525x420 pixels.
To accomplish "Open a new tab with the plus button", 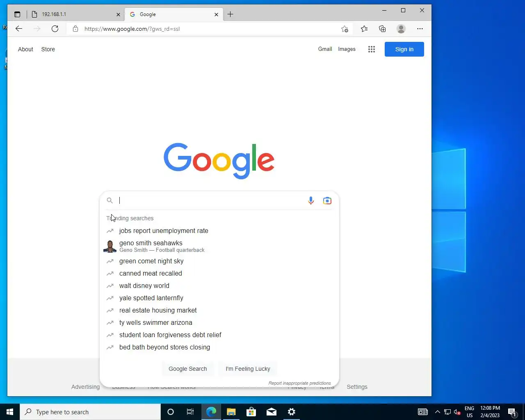I will click(231, 14).
